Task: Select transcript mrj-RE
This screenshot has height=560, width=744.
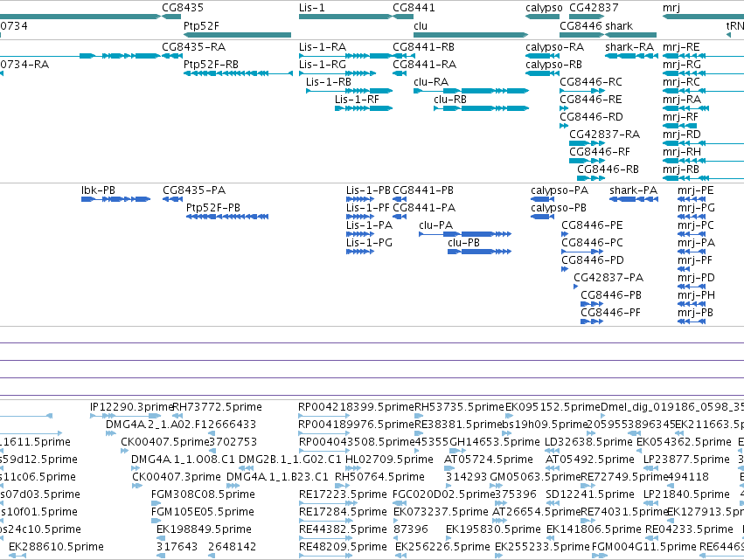Action: tap(681, 47)
